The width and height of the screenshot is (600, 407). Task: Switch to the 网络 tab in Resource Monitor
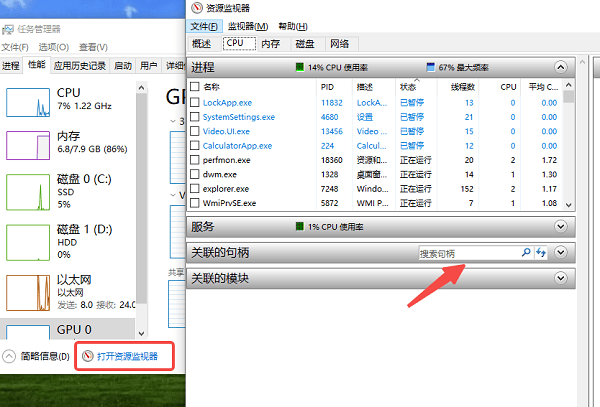(340, 44)
